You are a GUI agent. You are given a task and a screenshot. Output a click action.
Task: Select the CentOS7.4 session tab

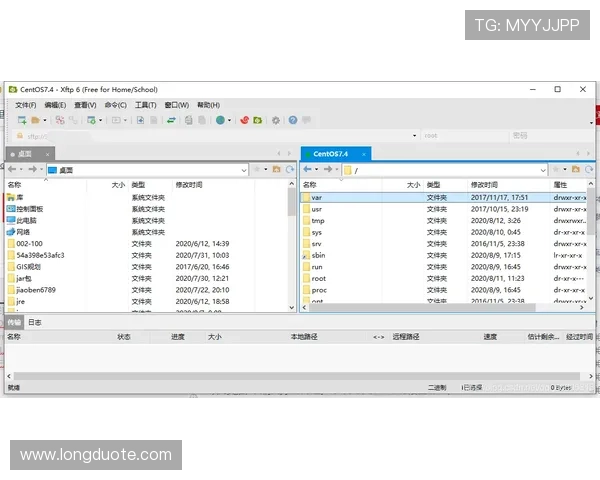point(330,154)
